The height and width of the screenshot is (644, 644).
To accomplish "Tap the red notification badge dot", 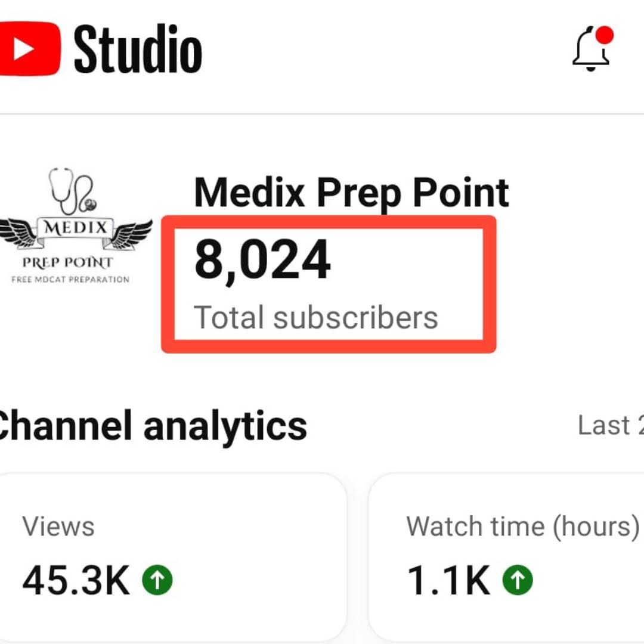I will [604, 35].
